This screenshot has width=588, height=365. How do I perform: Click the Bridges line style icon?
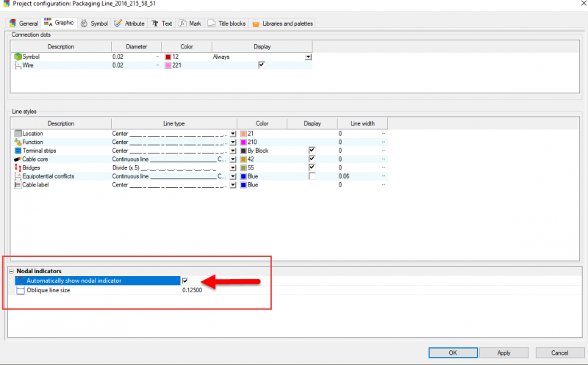click(x=18, y=167)
